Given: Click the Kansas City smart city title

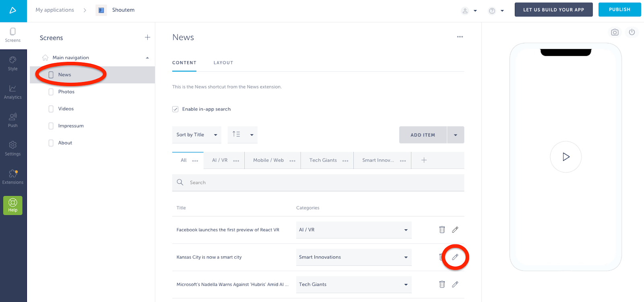Looking at the screenshot, I should [x=209, y=257].
